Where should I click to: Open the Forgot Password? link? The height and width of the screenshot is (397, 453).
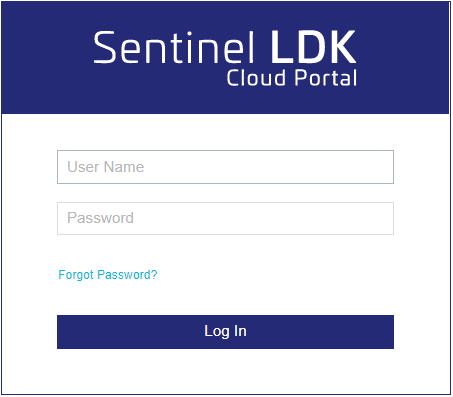[108, 275]
